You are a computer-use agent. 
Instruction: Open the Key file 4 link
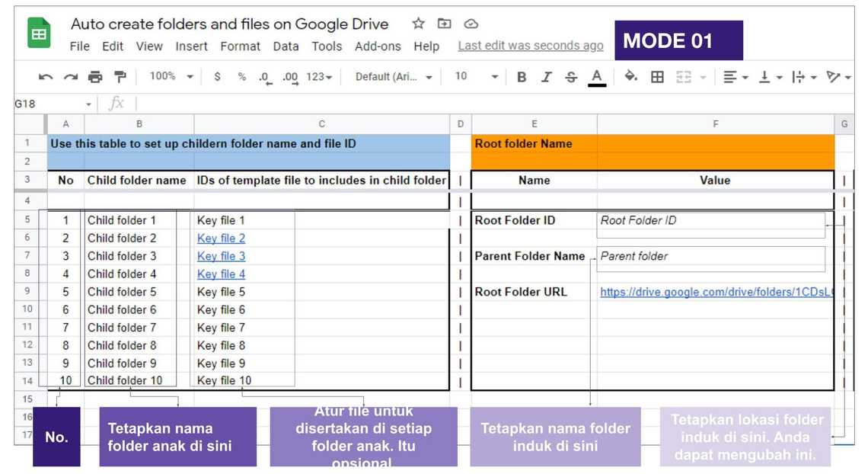click(x=221, y=274)
